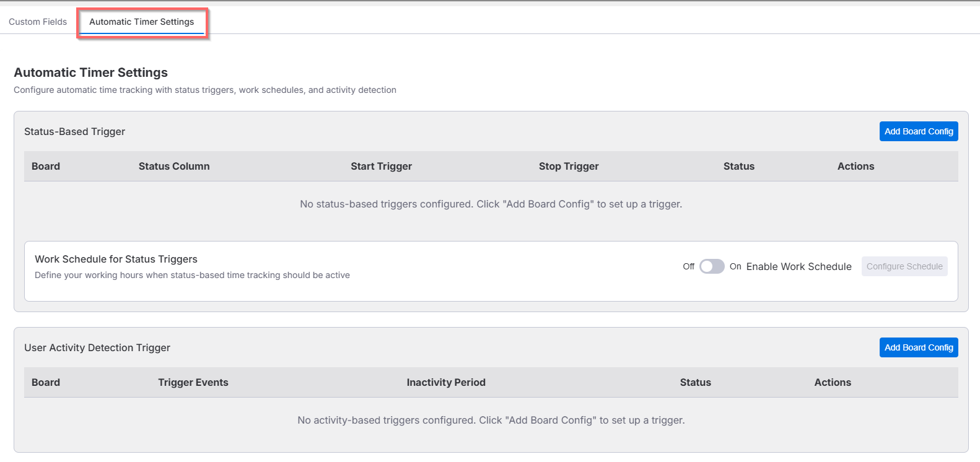The height and width of the screenshot is (462, 980).
Task: Click the Configure Schedule button
Action: (904, 266)
